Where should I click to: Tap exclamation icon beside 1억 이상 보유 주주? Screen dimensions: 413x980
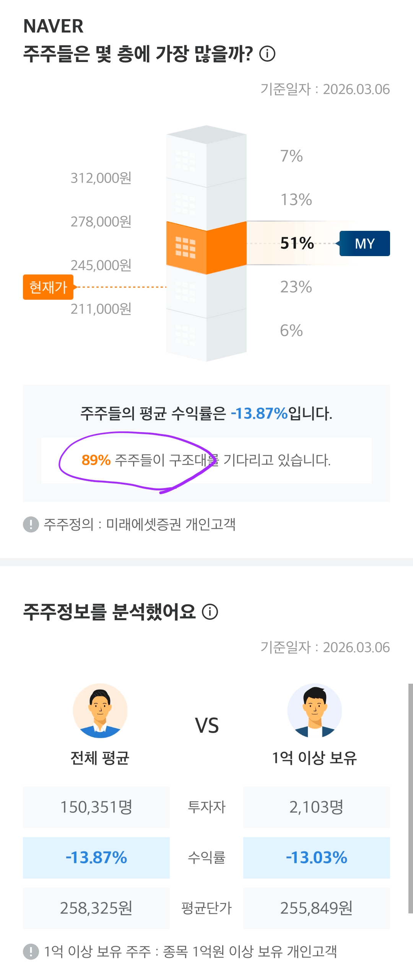(x=31, y=951)
